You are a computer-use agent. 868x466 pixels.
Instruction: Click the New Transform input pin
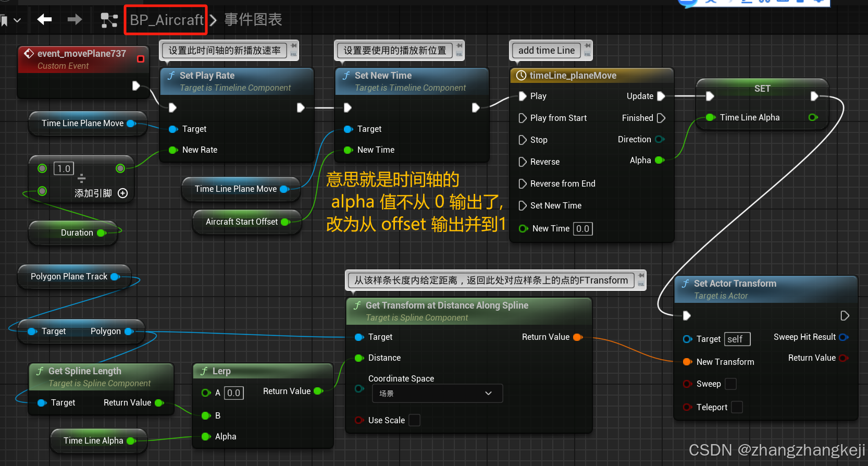tap(688, 362)
